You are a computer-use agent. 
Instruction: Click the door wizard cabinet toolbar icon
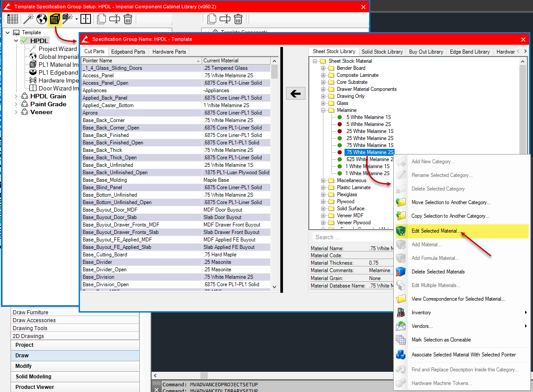click(x=86, y=19)
